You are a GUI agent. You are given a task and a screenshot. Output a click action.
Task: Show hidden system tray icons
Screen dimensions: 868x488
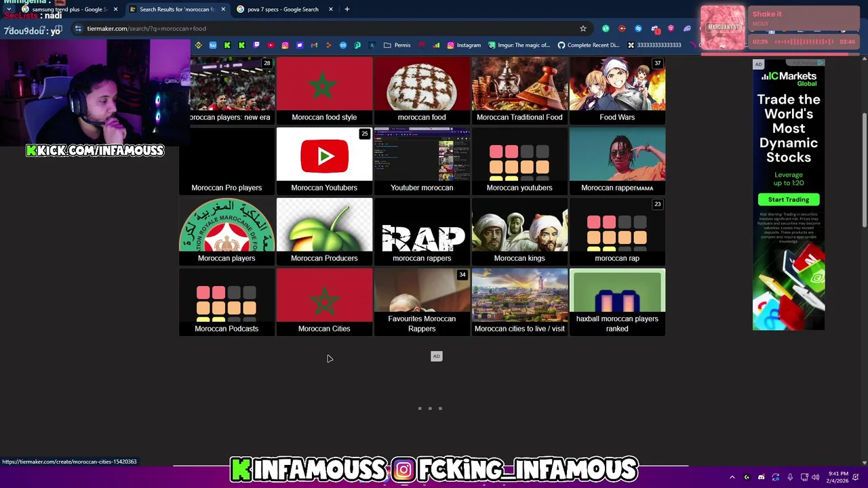click(x=732, y=477)
